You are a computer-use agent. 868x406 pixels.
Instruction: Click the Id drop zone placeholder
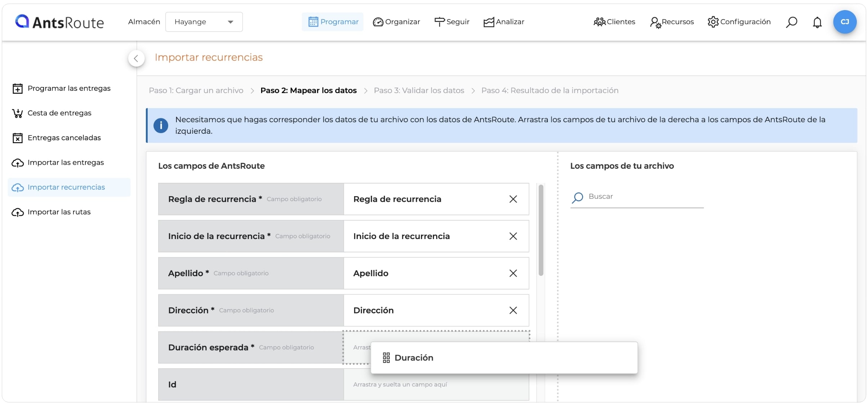tap(436, 385)
